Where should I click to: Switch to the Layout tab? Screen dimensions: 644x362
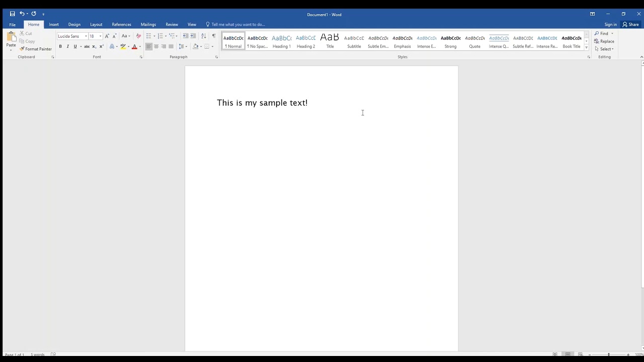tap(96, 25)
